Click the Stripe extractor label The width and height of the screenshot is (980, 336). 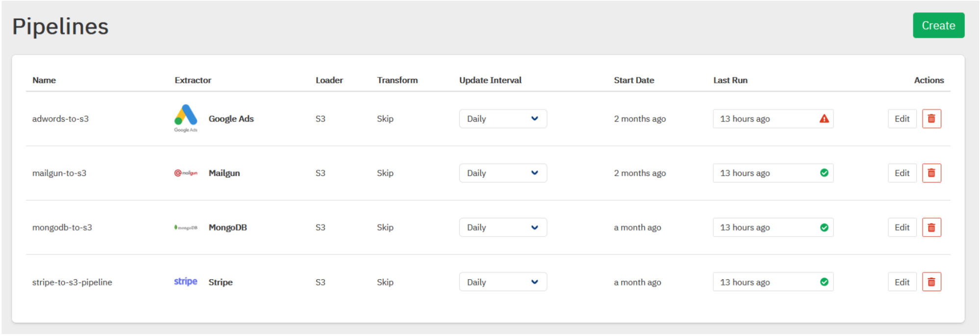pyautogui.click(x=221, y=282)
